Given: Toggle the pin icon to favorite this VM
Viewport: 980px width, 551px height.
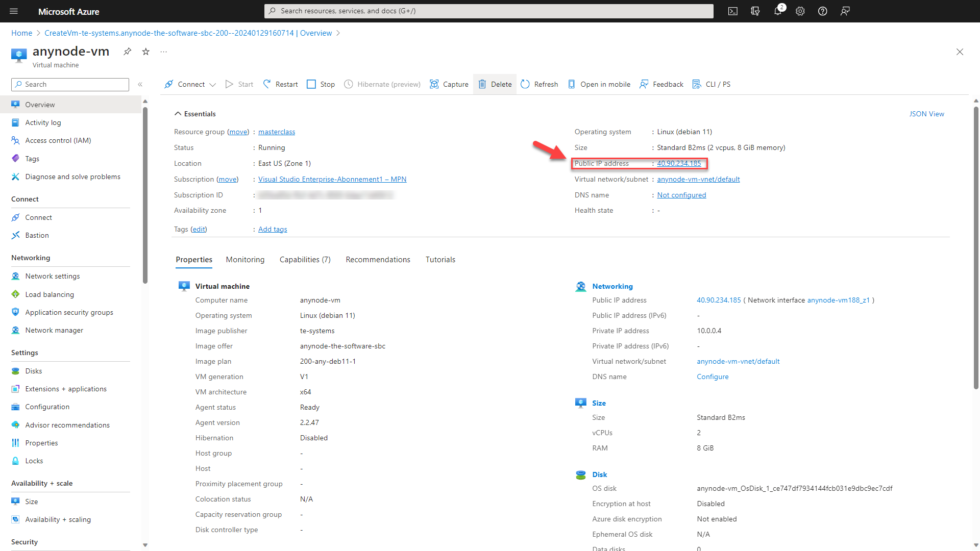Looking at the screenshot, I should 127,51.
